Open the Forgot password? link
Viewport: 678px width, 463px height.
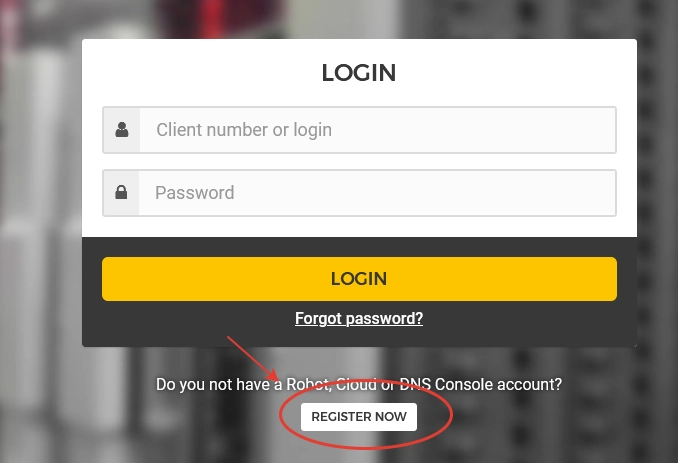[359, 319]
